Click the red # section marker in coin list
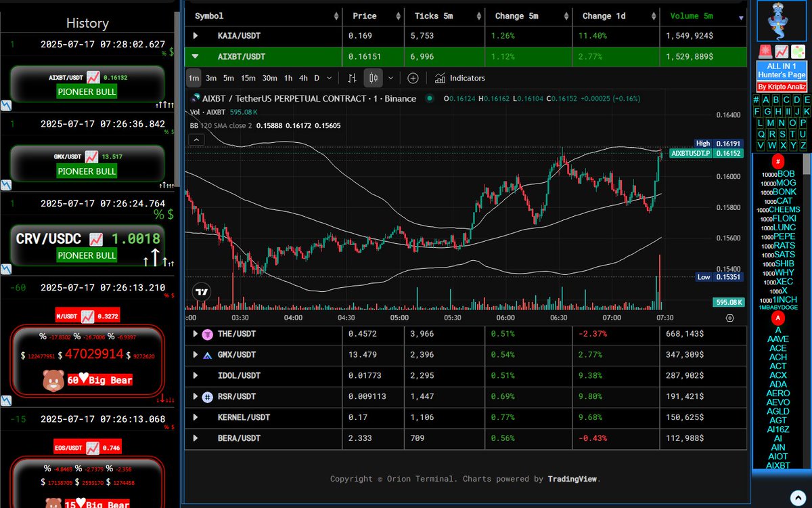The height and width of the screenshot is (508, 812). [x=778, y=162]
